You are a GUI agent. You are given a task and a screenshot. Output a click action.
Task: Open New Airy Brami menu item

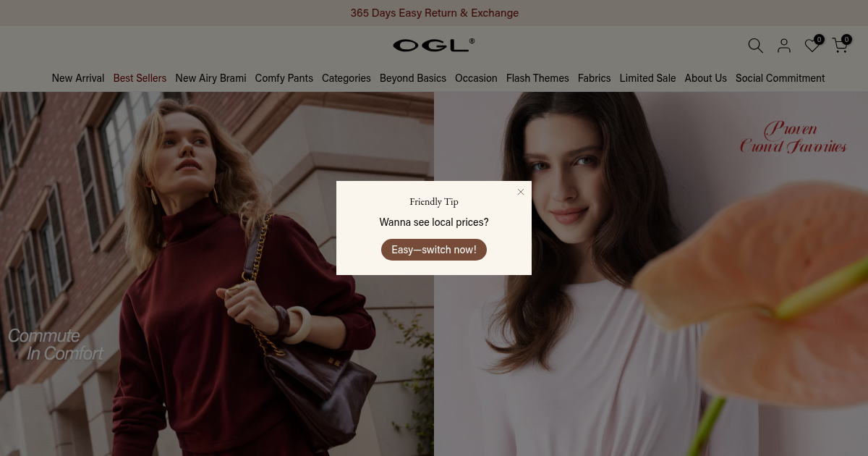(x=210, y=78)
